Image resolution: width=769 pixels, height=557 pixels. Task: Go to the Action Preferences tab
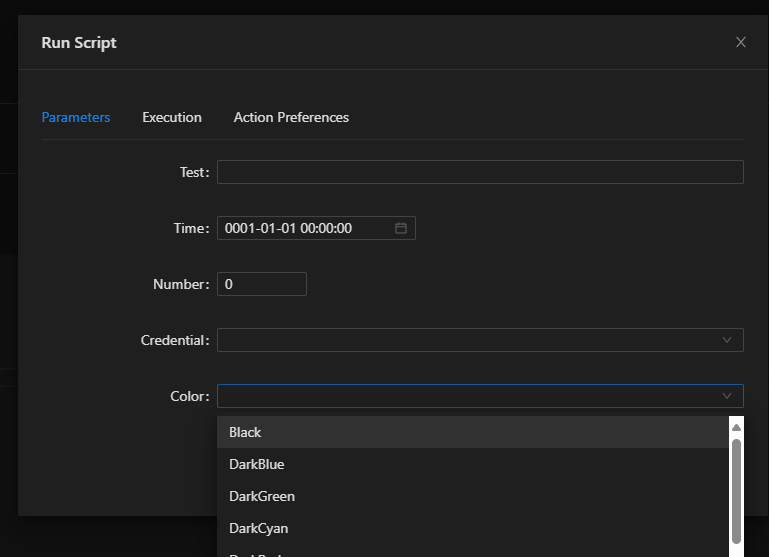coord(291,117)
